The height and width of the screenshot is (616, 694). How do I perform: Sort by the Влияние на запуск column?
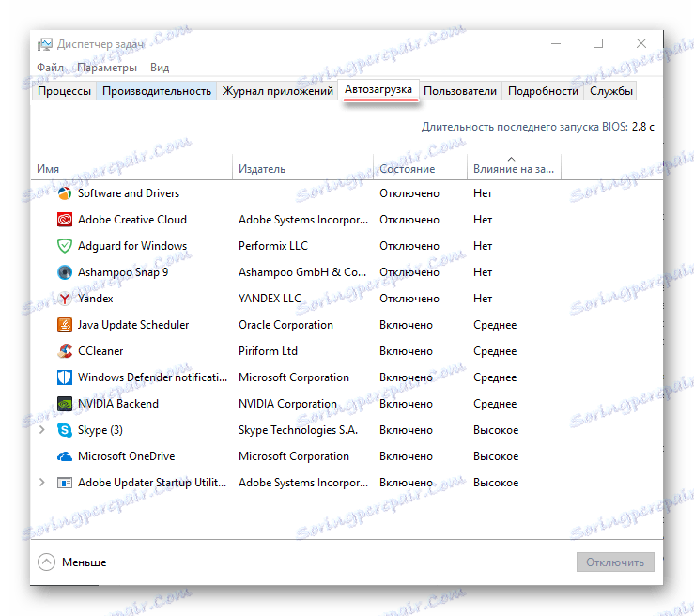tap(514, 169)
